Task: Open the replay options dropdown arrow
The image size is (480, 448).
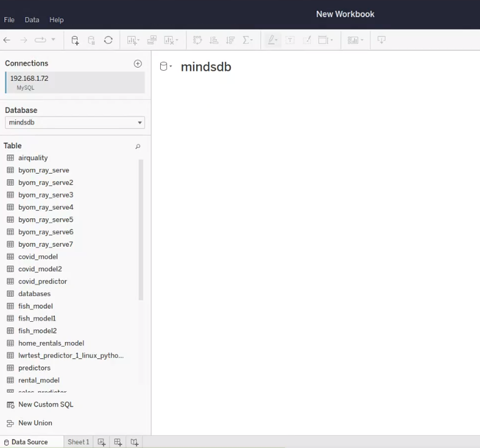Action: click(x=53, y=40)
